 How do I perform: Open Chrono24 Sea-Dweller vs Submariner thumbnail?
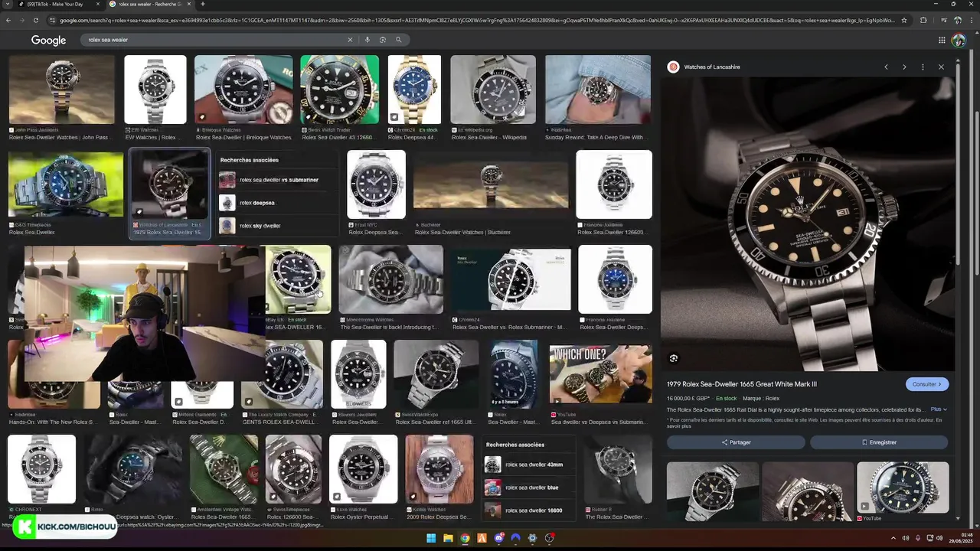coord(510,279)
